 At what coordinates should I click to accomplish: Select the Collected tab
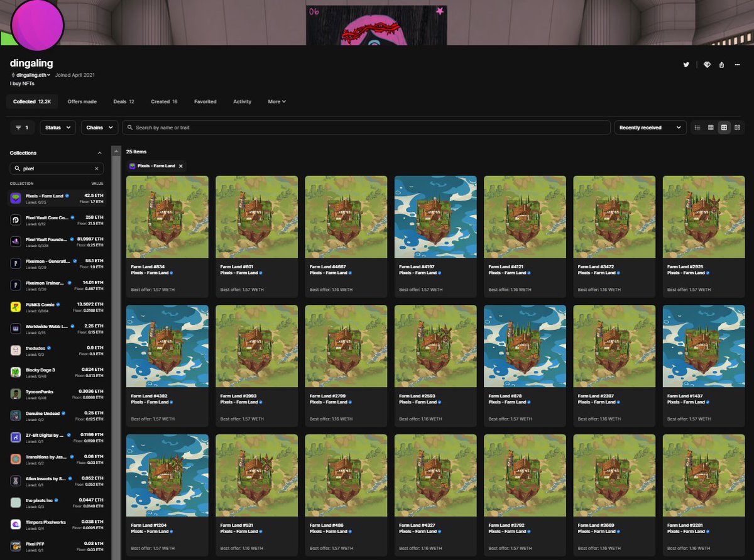31,101
